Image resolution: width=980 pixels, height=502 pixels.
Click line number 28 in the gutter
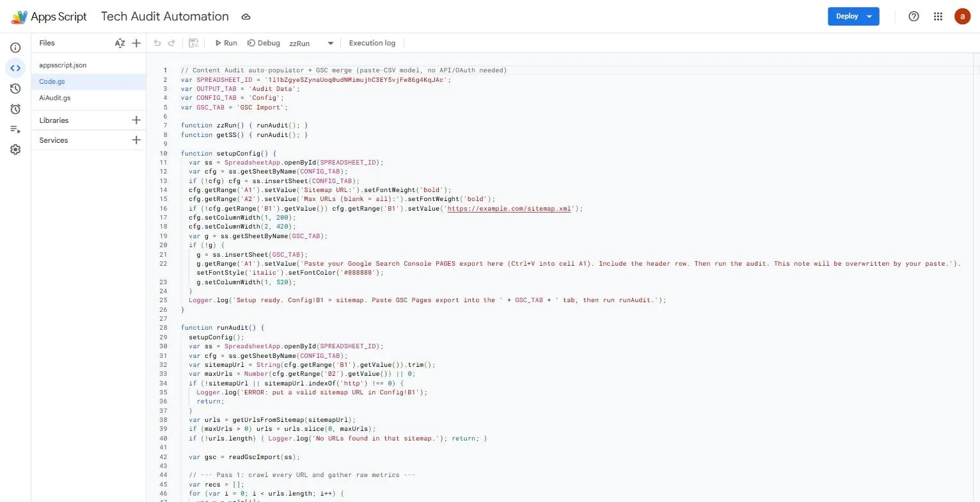[164, 328]
